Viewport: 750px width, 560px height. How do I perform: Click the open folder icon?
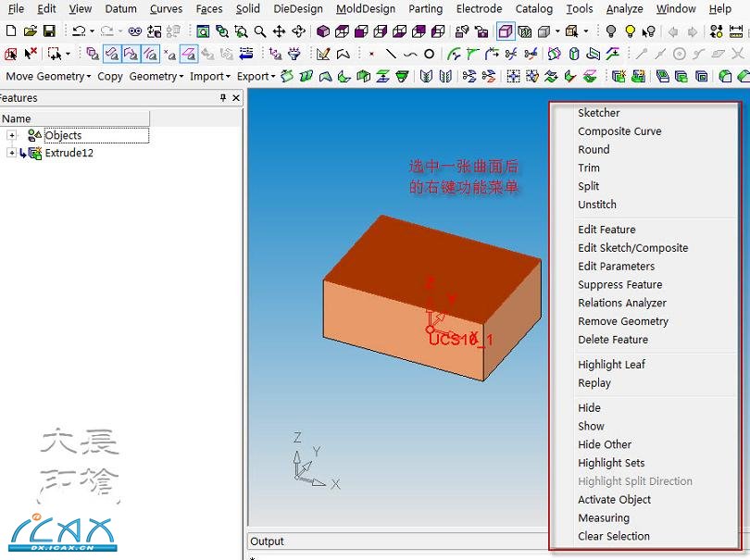point(30,31)
